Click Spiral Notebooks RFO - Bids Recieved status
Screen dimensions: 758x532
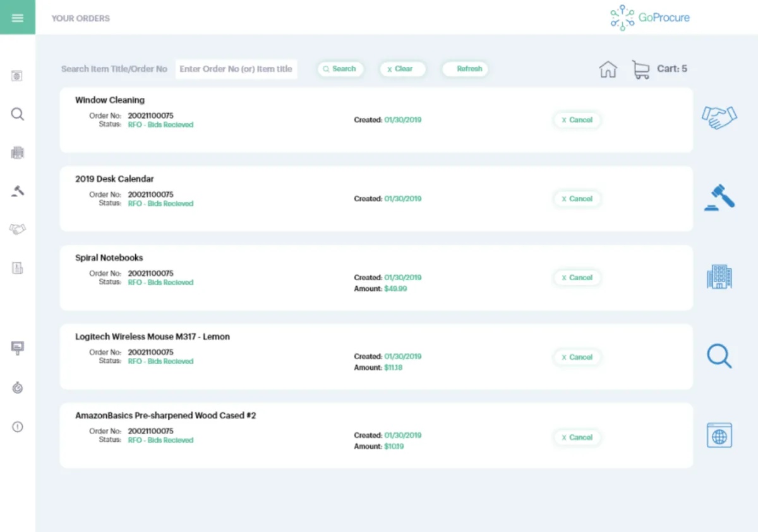[x=160, y=283]
